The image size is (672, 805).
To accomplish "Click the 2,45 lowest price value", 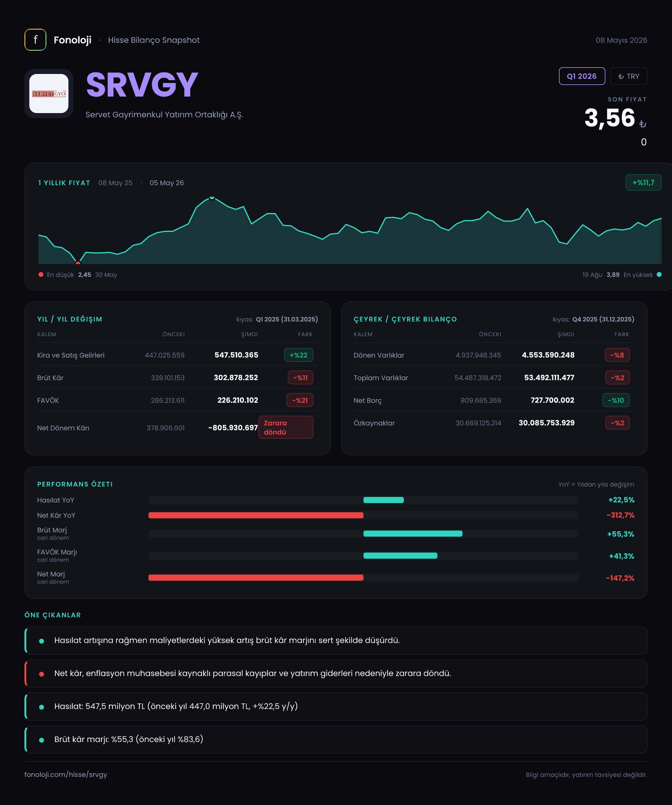I will pos(85,275).
